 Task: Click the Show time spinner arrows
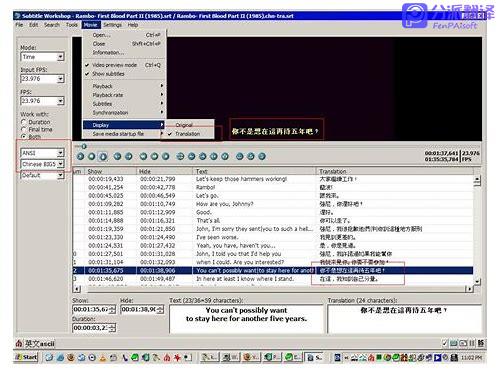click(113, 309)
